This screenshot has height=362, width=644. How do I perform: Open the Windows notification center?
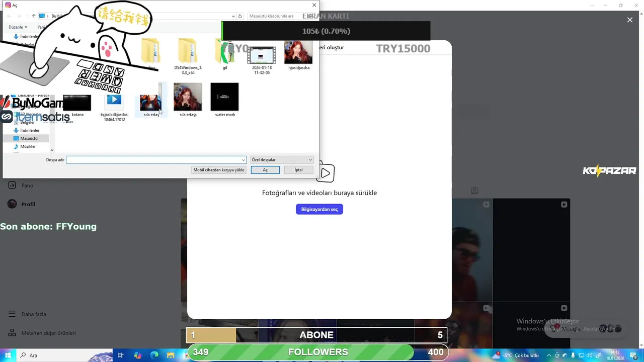tap(634, 356)
